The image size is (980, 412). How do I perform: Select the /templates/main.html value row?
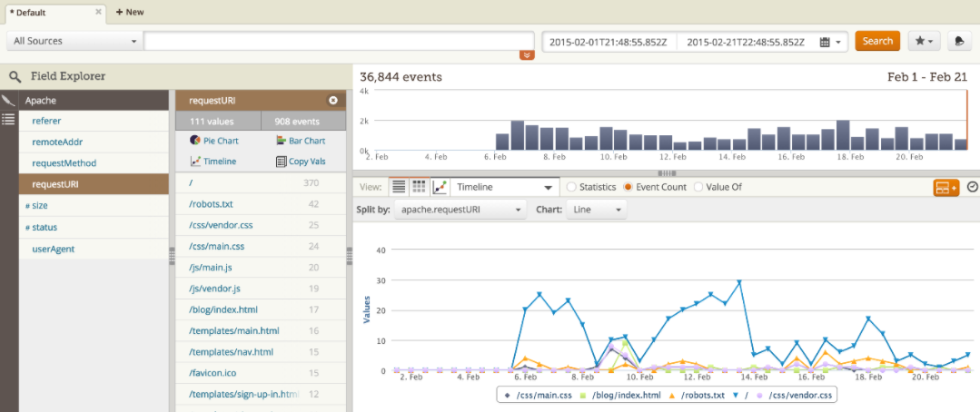[x=260, y=331]
